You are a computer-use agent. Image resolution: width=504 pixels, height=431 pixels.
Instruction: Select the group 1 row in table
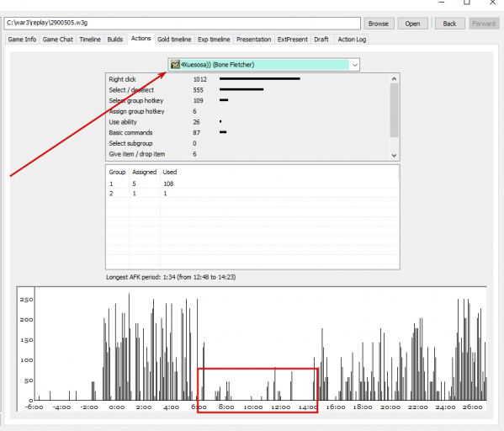tap(252, 184)
